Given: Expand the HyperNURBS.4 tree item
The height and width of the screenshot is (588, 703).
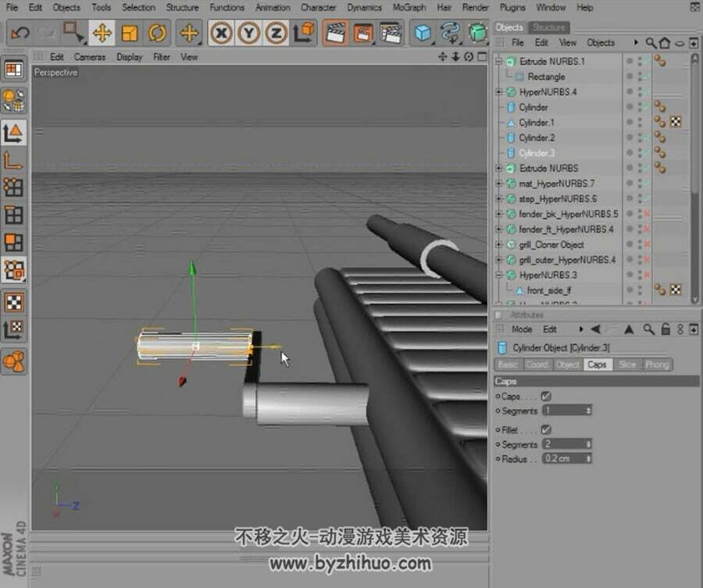Looking at the screenshot, I should (498, 92).
